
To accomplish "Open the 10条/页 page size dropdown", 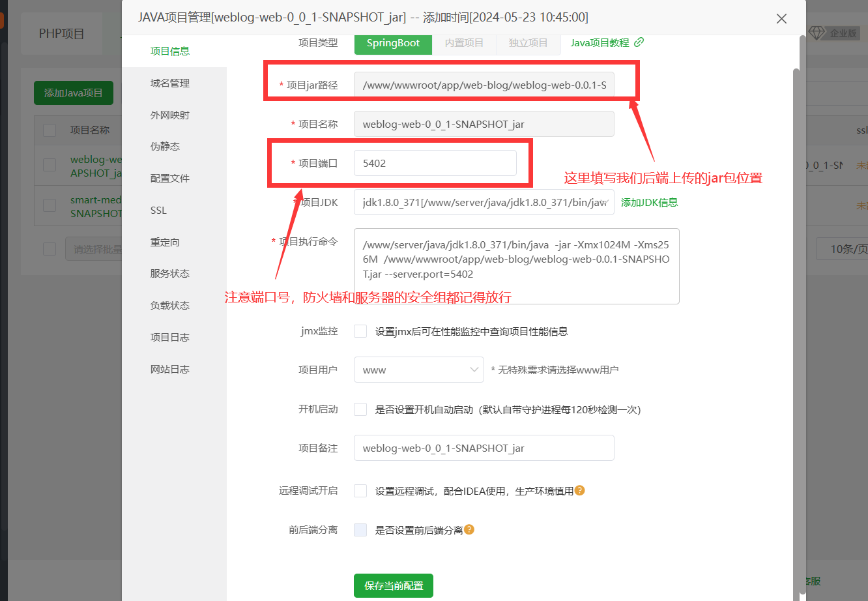I will tap(842, 249).
